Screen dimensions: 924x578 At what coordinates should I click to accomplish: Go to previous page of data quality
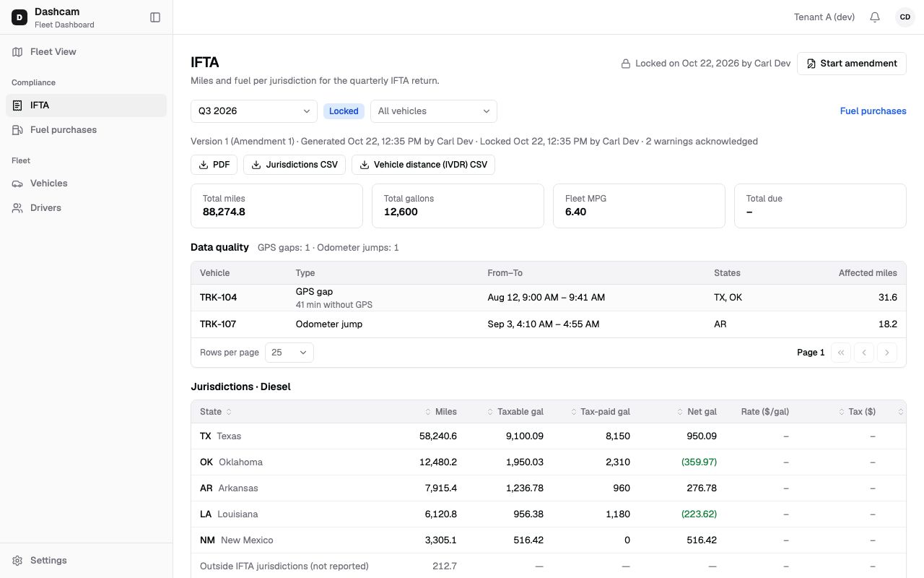(x=864, y=353)
